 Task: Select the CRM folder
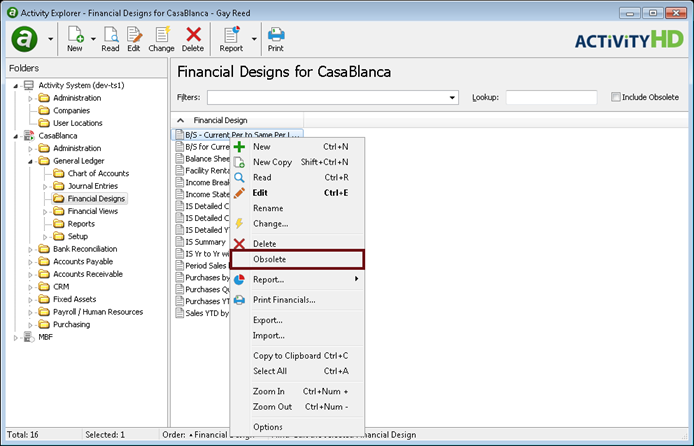point(61,287)
